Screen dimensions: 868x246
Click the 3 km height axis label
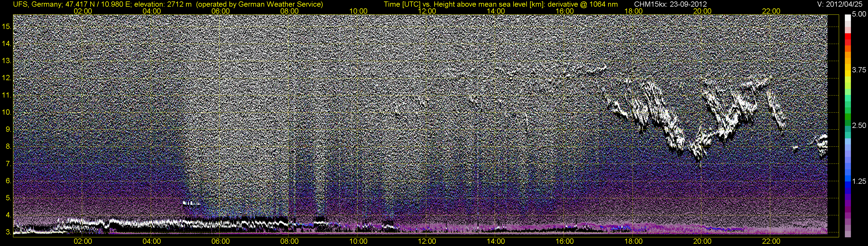(x=8, y=232)
